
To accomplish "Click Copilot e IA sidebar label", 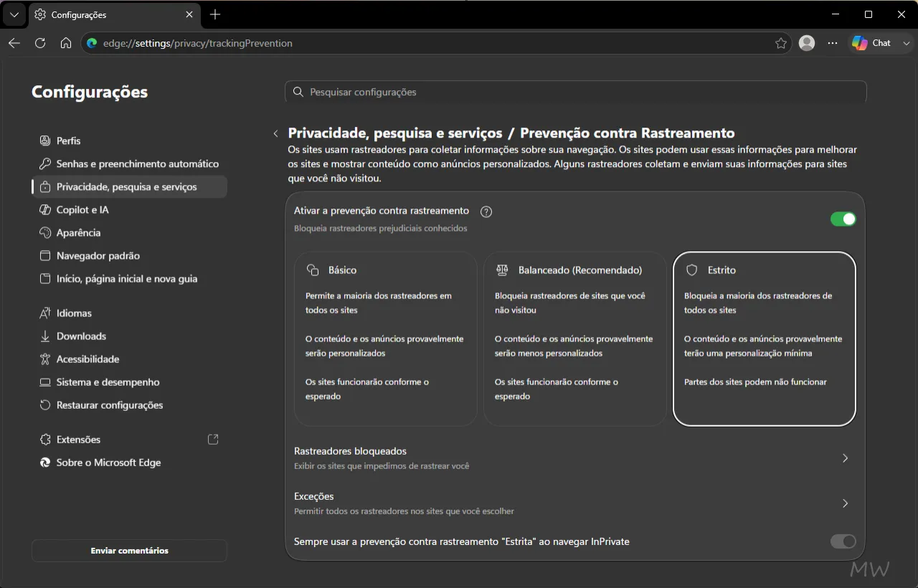I will 82,209.
